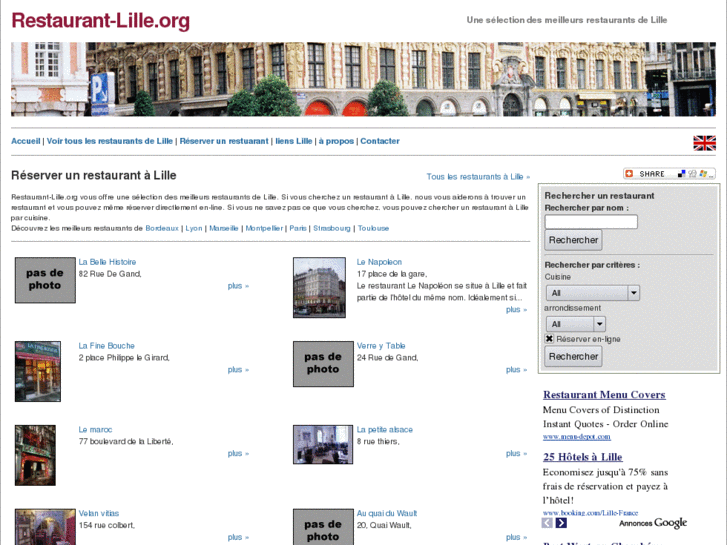Viewport: 727px width, 545px height.
Task: Open Au quai du Wault restaurant link
Action: point(387,513)
